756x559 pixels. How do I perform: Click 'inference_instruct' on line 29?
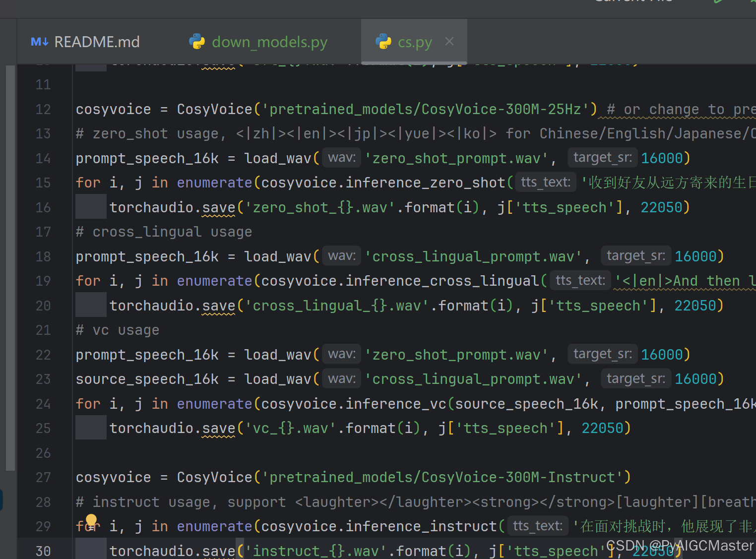point(421,526)
